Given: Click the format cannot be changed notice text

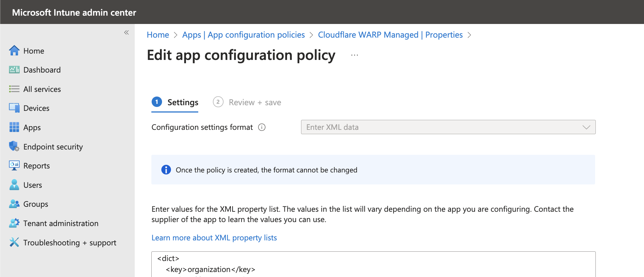Looking at the screenshot, I should click(266, 170).
